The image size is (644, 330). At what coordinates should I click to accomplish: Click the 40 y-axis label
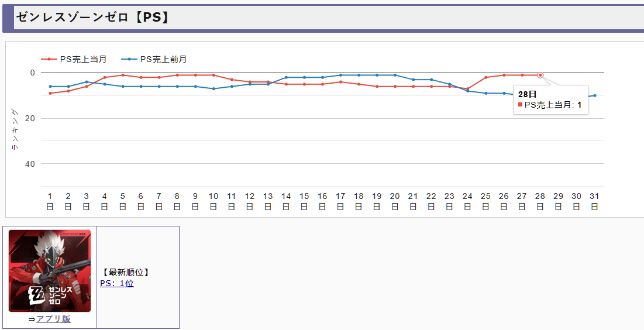coord(31,164)
